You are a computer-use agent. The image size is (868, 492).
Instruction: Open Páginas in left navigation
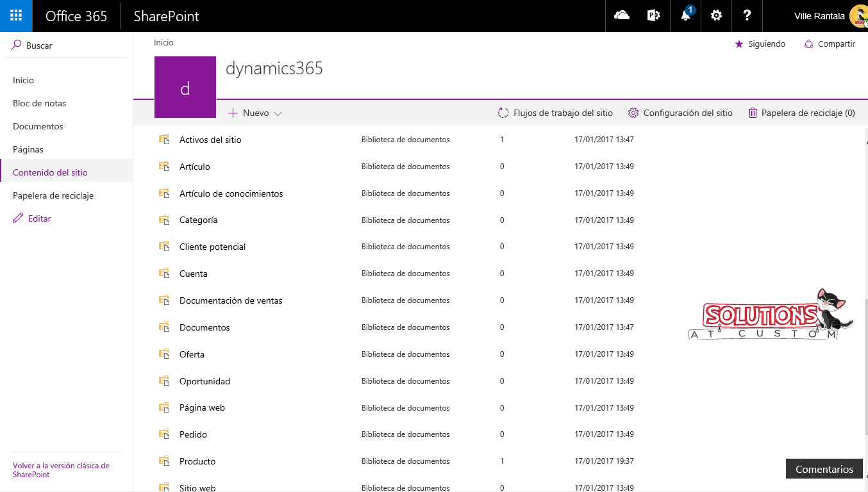point(28,149)
